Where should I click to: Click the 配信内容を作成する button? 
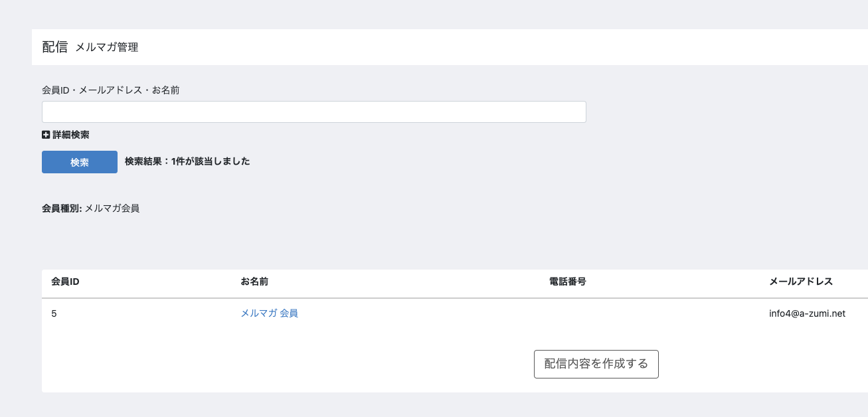click(596, 364)
